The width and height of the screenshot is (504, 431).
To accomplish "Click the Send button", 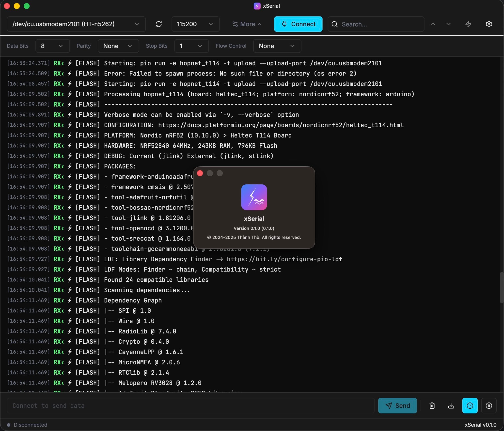I will (x=397, y=405).
